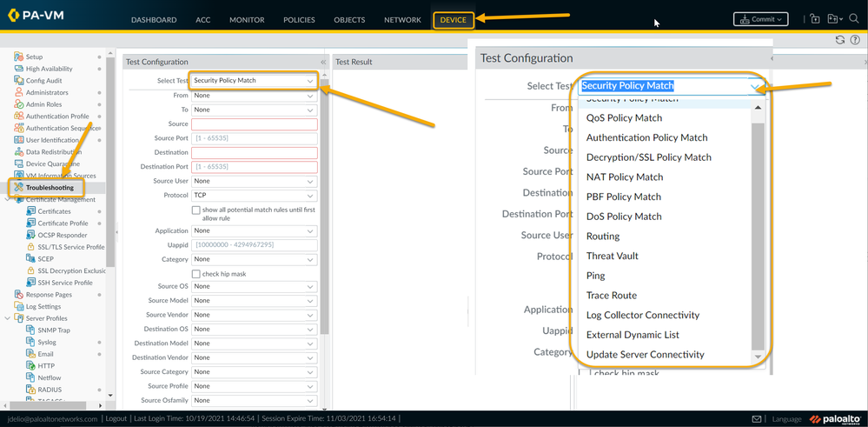
Task: Click the Log Settings icon
Action: (x=19, y=306)
